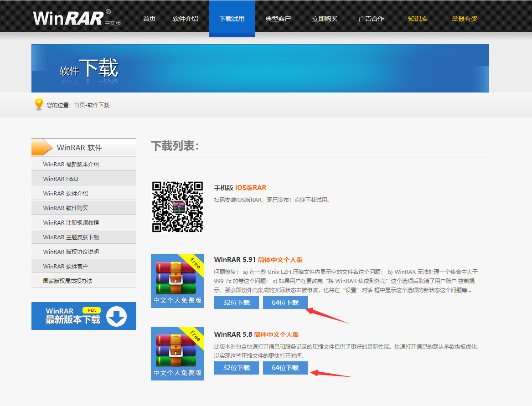Open the 软件介绍 menu item
532x406 pixels.
tap(185, 18)
